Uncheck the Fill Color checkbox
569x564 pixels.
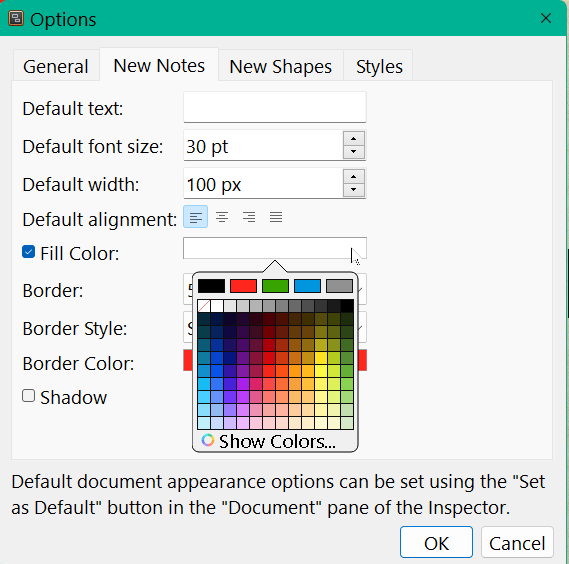point(28,252)
